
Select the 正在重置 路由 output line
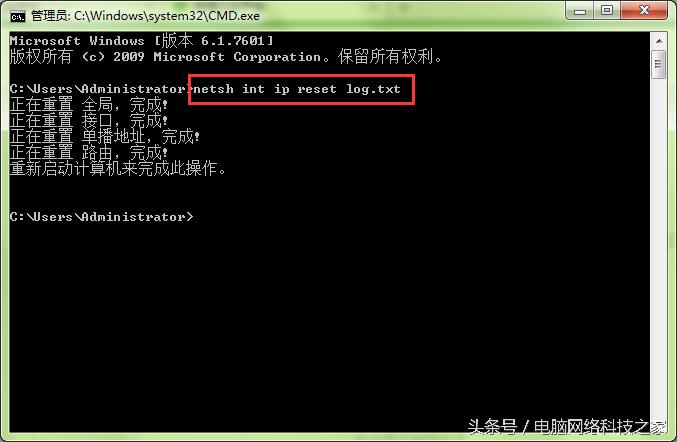pos(89,152)
